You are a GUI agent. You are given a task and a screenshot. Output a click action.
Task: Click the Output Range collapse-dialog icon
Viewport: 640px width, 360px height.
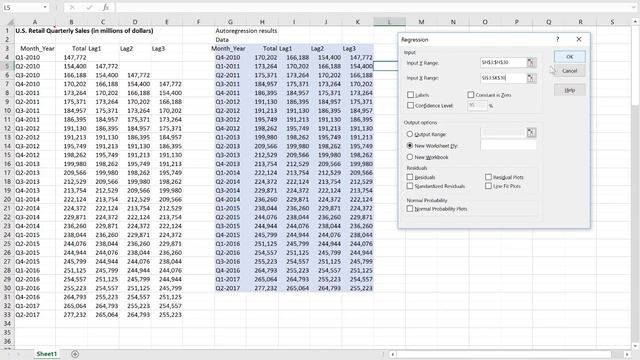531,133
